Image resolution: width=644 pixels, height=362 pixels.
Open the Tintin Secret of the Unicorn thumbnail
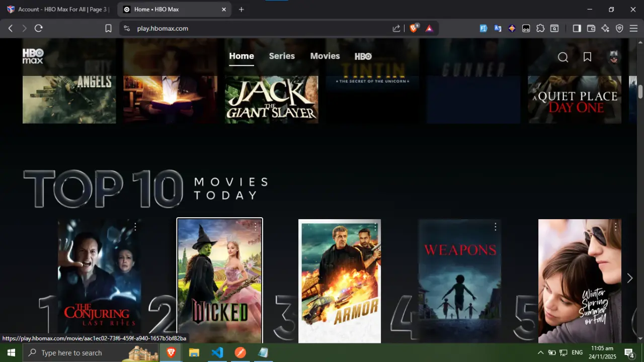(372, 100)
